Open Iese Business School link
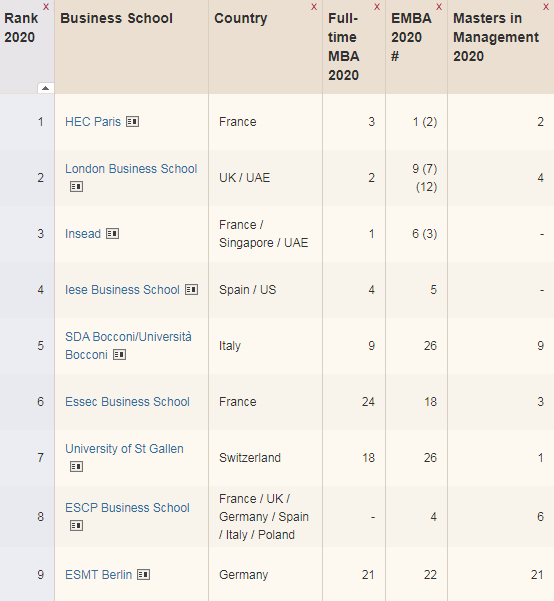 [122, 290]
